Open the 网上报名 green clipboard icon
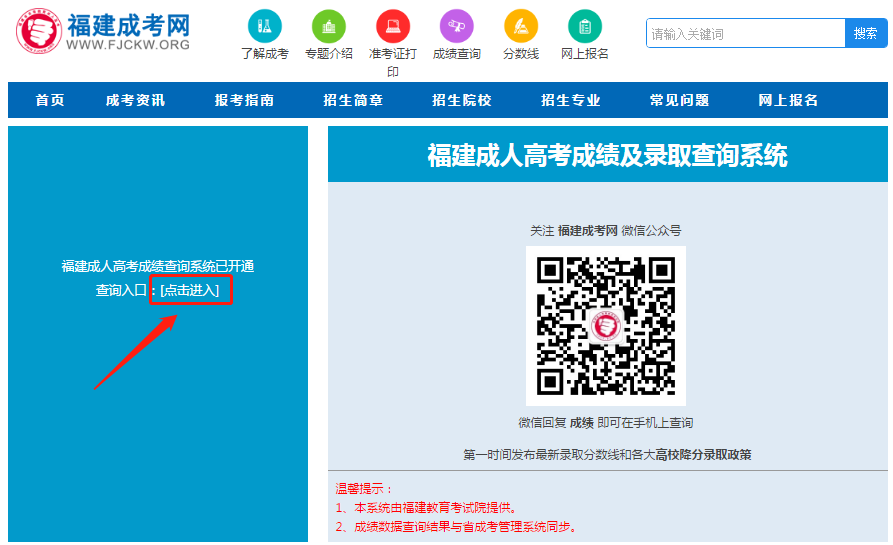 pos(585,26)
